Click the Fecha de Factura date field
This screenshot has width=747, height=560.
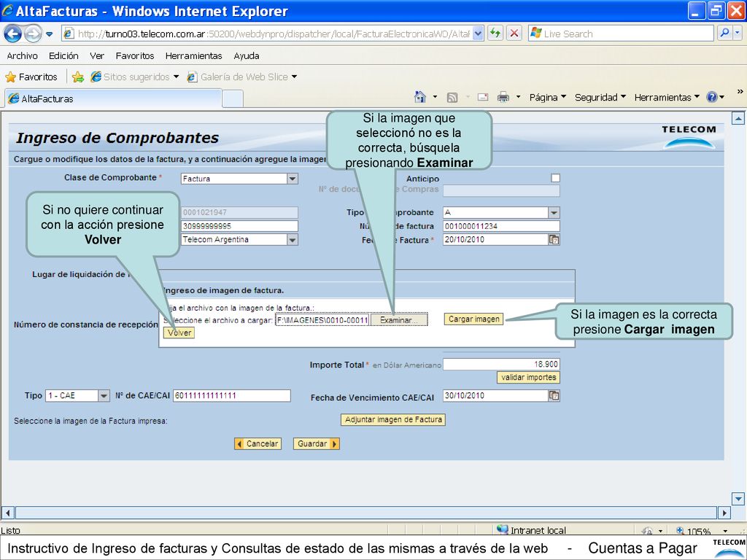pos(495,239)
